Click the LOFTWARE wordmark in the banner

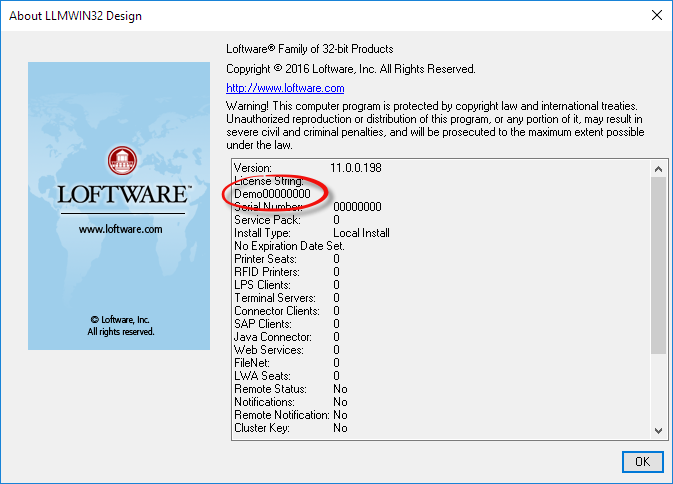pos(124,194)
